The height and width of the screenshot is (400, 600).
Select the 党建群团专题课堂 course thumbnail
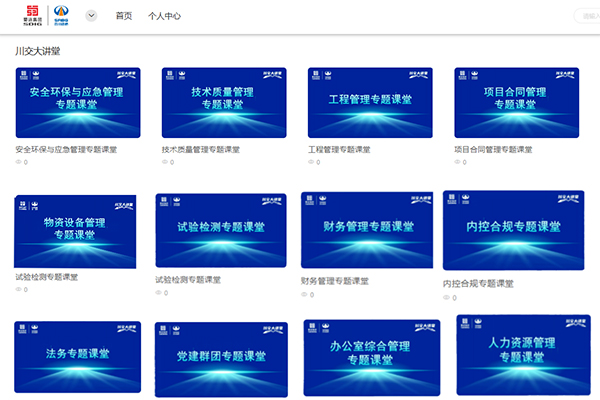221,359
